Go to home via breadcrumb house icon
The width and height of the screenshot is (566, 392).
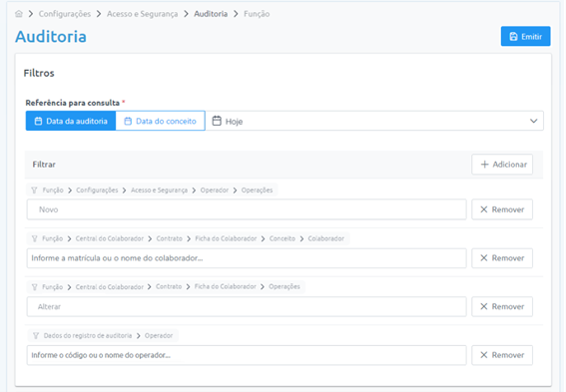click(x=19, y=14)
